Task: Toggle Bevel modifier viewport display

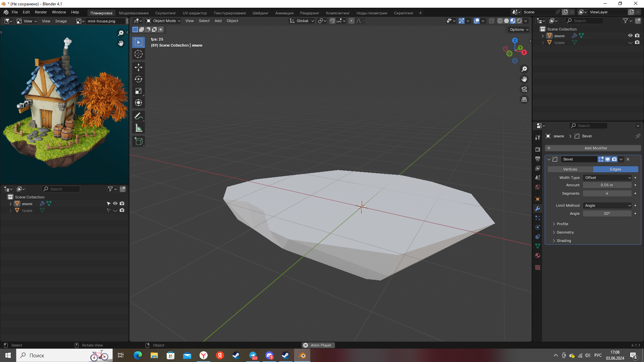Action: (x=607, y=159)
